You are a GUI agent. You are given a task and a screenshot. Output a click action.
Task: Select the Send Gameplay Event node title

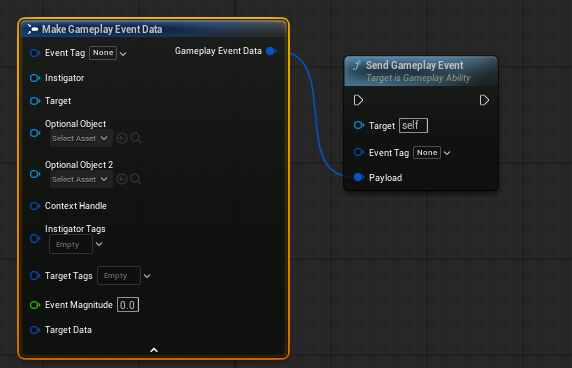point(414,65)
